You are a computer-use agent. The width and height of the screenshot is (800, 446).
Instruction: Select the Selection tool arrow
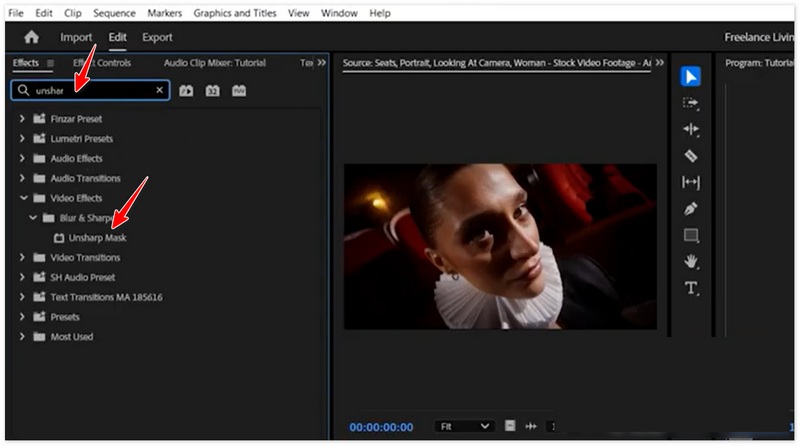click(690, 77)
